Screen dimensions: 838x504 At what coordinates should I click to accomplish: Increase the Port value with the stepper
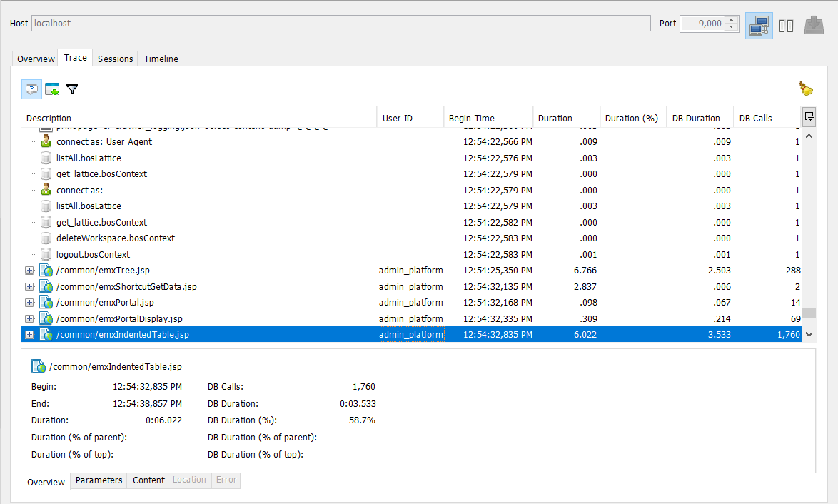731,20
